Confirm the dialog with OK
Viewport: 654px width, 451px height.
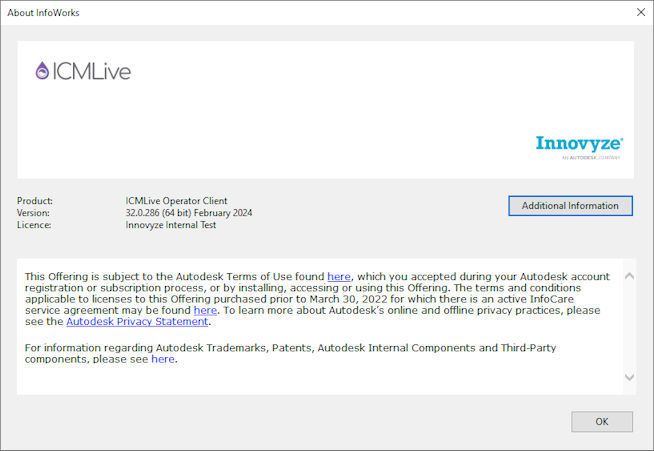602,421
